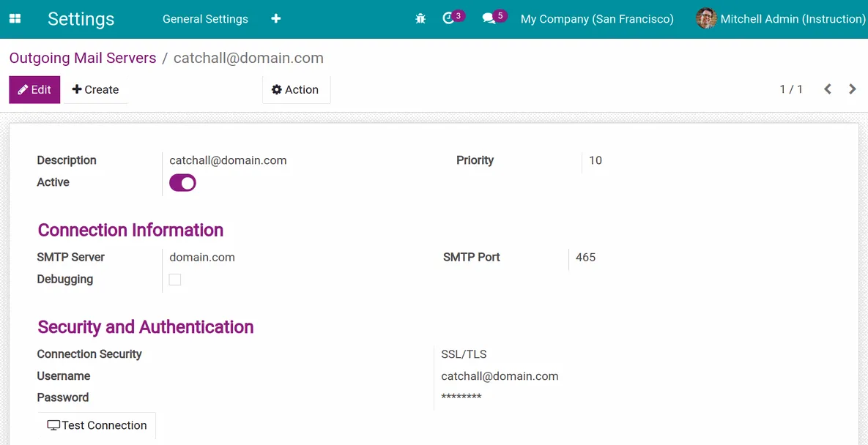
Task: Click Connection Security value SSL/TLS
Action: point(464,354)
